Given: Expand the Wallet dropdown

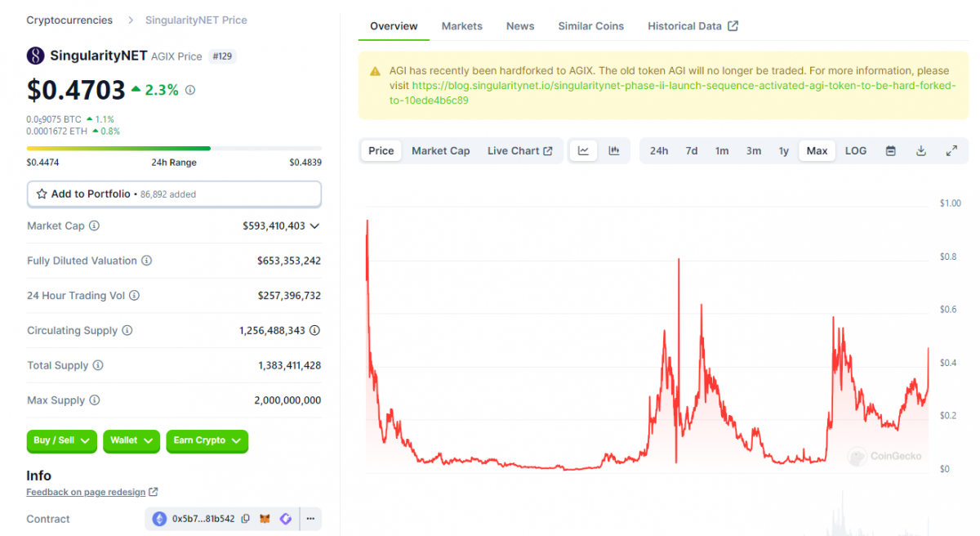Looking at the screenshot, I should coord(131,440).
